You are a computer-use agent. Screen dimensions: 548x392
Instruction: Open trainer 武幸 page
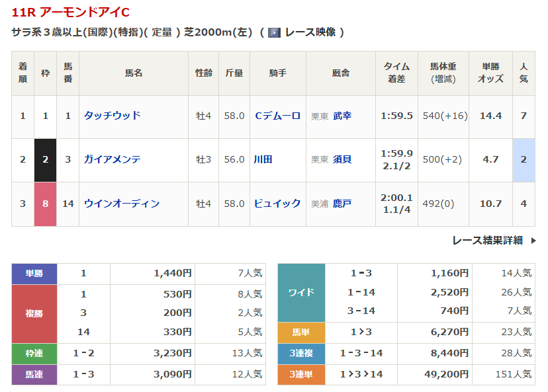342,116
